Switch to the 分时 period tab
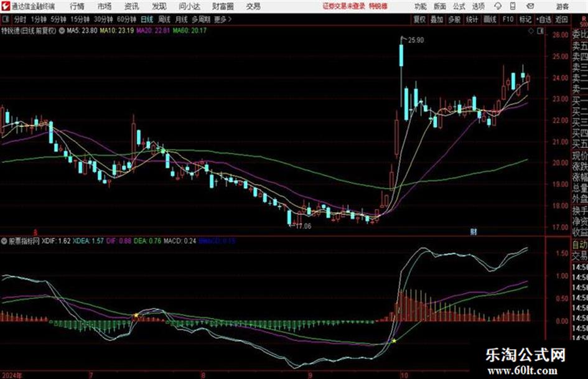The width and height of the screenshot is (588, 379). pyautogui.click(x=21, y=19)
